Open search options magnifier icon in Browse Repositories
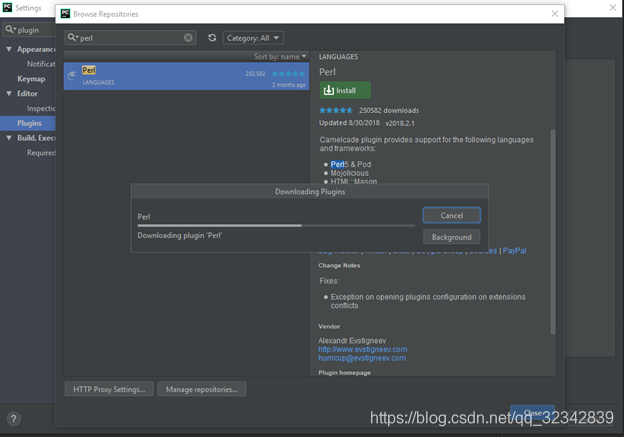The width and height of the screenshot is (624, 437). click(72, 37)
